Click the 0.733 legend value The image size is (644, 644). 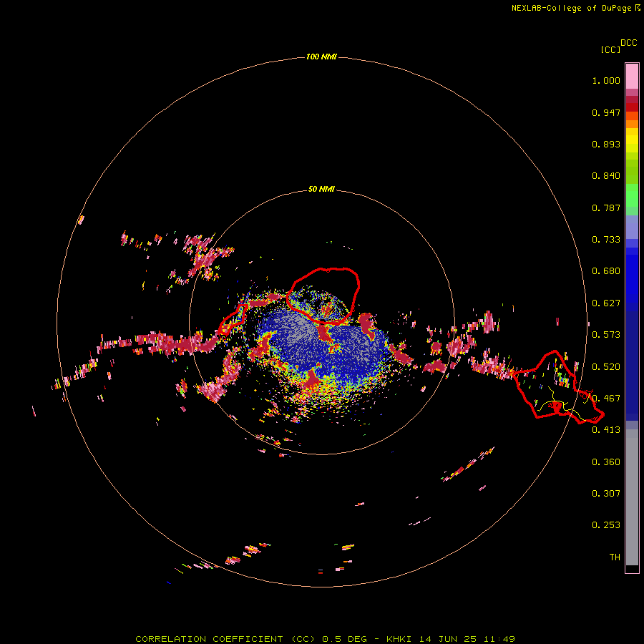coord(606,240)
